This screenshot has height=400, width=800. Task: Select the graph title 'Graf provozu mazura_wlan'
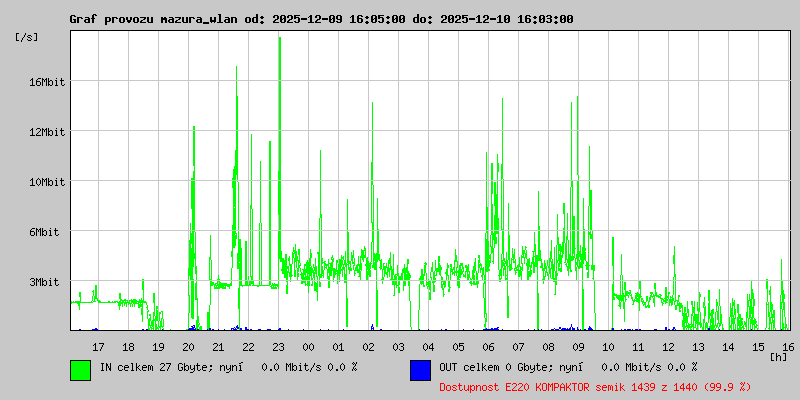pos(154,20)
